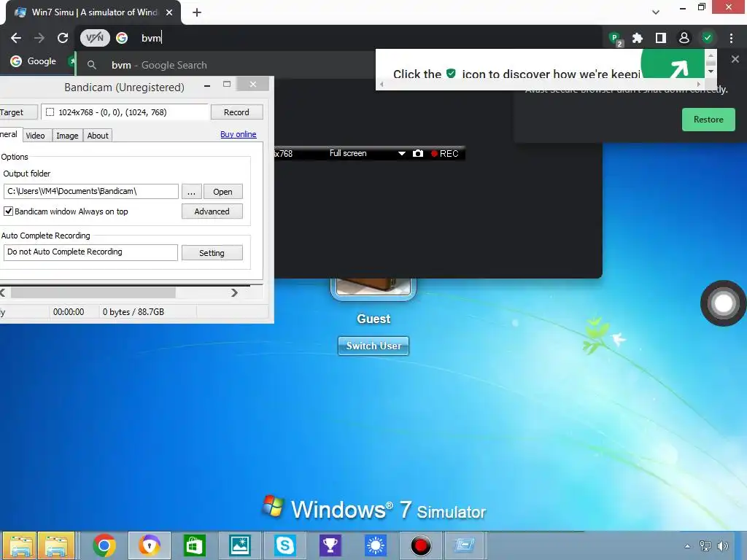747x560 pixels.
Task: Reload the page with the refresh icon
Action: click(x=63, y=38)
